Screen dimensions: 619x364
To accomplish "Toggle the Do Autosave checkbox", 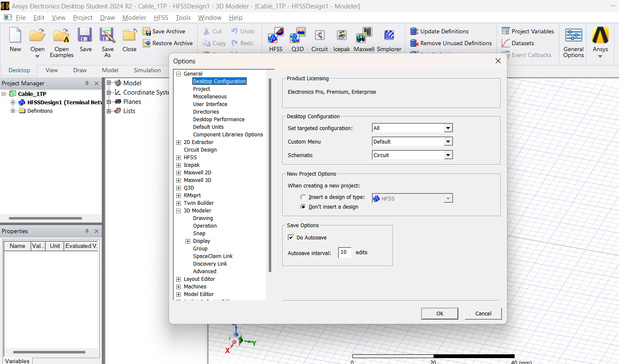I will tap(291, 238).
